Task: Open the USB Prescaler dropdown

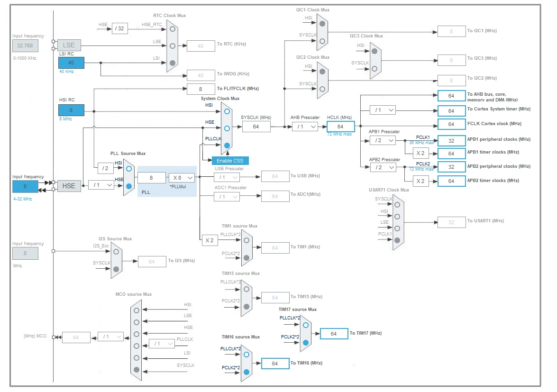Action: (227, 177)
